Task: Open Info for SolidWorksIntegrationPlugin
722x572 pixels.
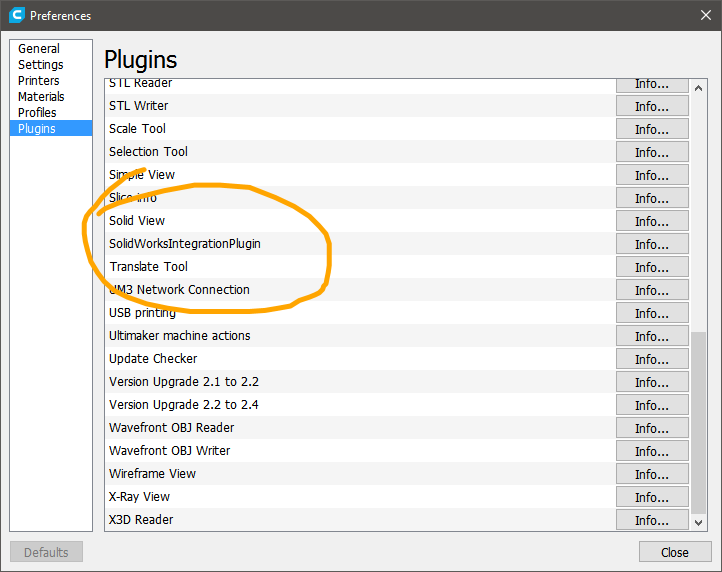Action: click(652, 244)
